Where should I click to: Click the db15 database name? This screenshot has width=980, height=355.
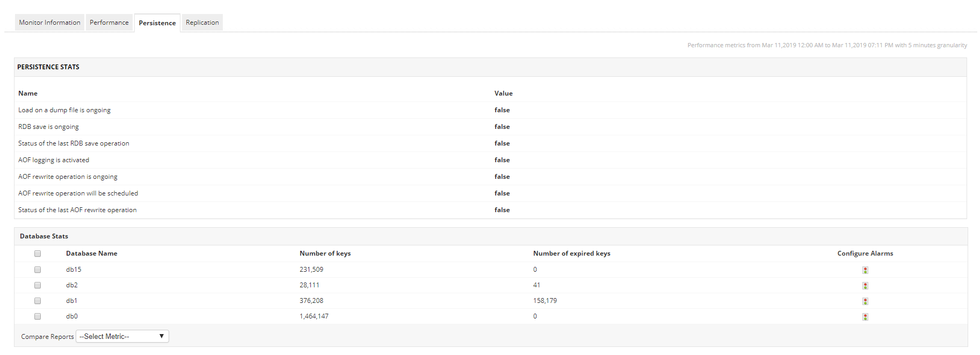pos(74,270)
